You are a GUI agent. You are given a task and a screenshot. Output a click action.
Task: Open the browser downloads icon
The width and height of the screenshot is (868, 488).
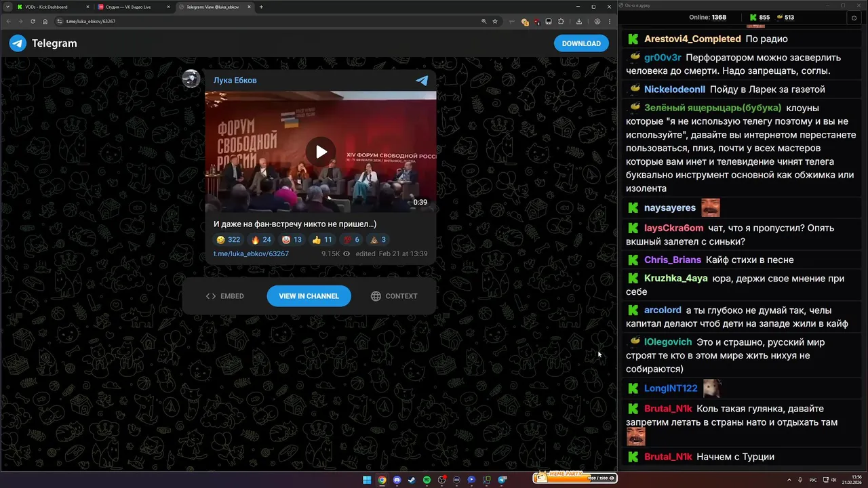[579, 21]
